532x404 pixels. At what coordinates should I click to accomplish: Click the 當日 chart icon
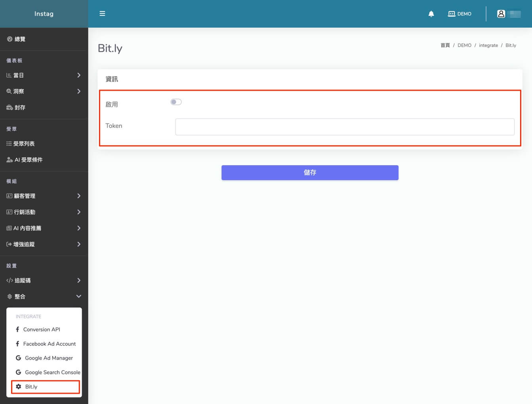pos(9,75)
